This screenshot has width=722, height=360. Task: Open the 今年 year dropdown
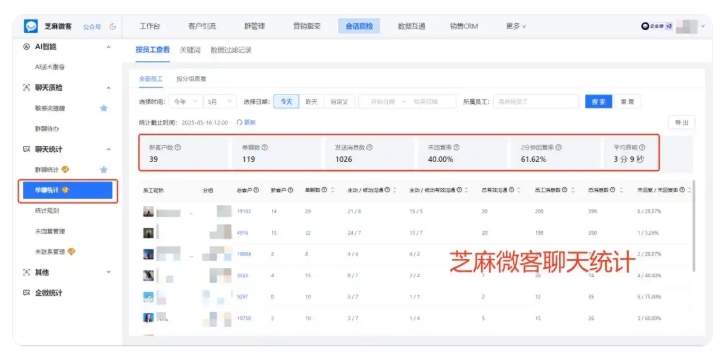coord(186,102)
